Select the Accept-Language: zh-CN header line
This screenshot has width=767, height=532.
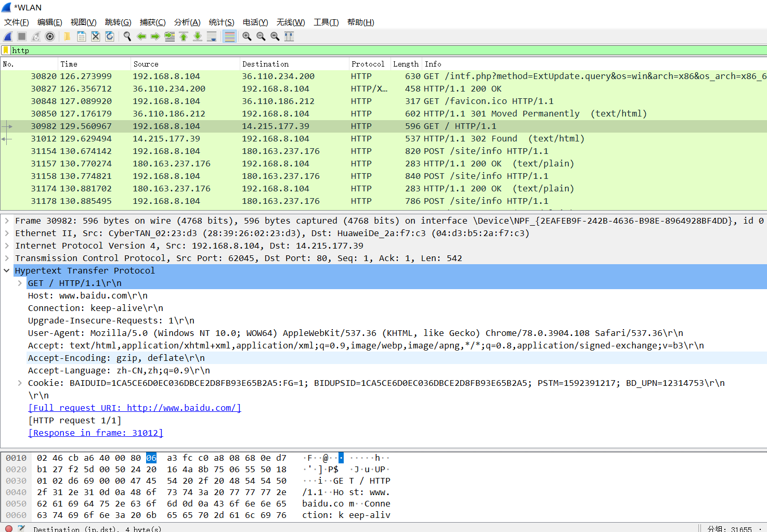point(119,370)
